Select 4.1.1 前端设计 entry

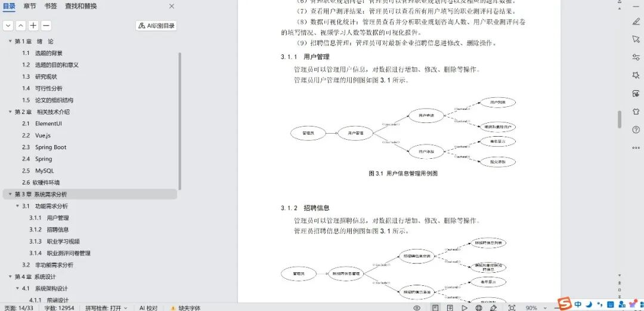point(49,300)
